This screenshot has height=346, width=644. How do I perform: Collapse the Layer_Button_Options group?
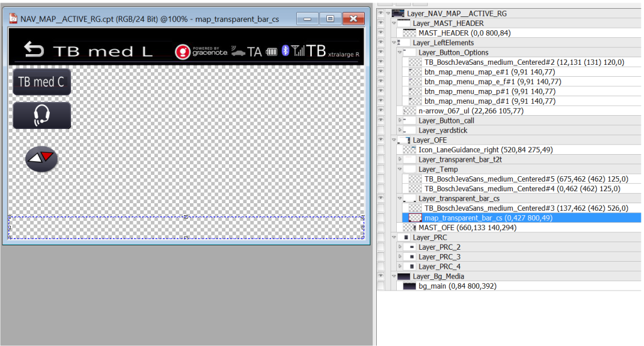(x=401, y=53)
